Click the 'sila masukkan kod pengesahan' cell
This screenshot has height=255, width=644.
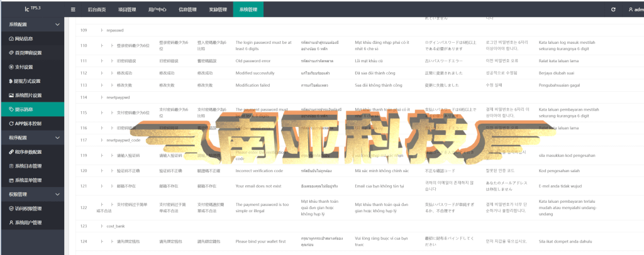point(567,155)
